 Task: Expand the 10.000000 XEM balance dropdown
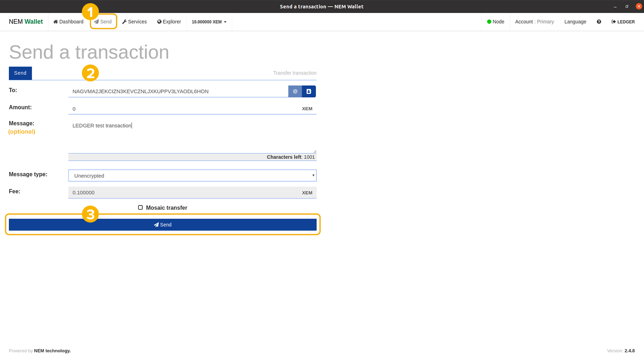pos(209,22)
